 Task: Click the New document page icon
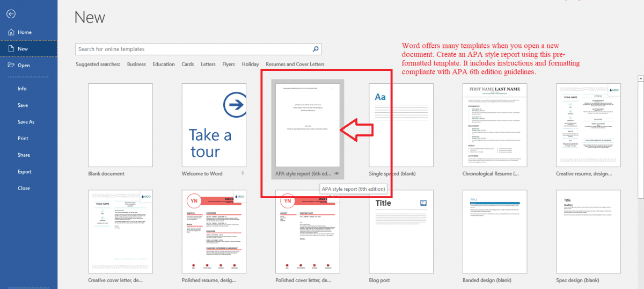coord(11,49)
